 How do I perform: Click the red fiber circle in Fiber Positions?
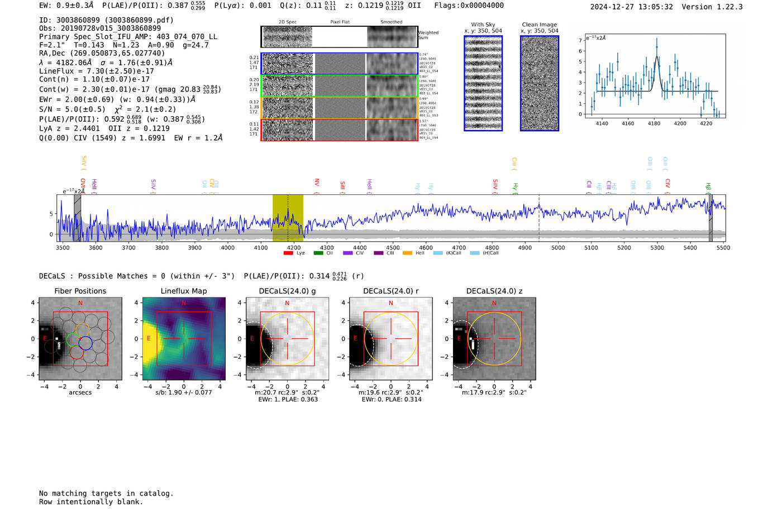[x=77, y=352]
